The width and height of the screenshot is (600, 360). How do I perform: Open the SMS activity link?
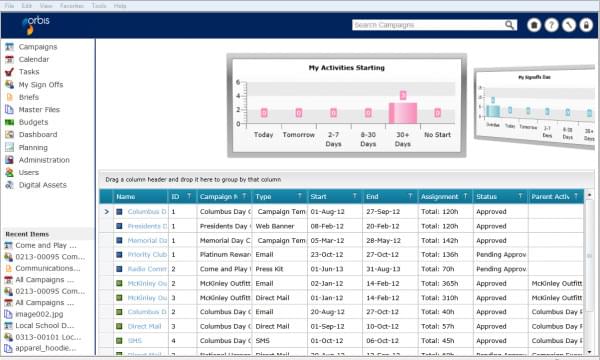[135, 341]
